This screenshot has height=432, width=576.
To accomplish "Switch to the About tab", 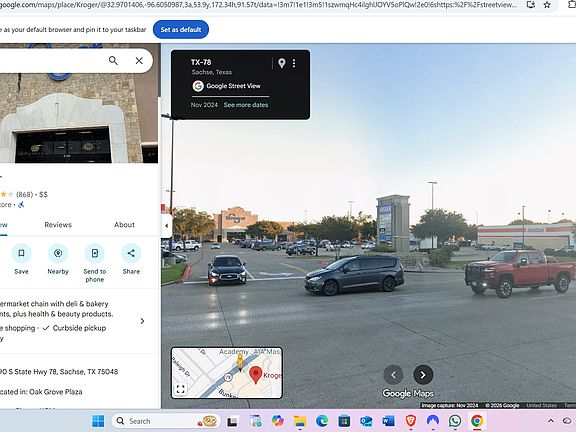I will (124, 224).
